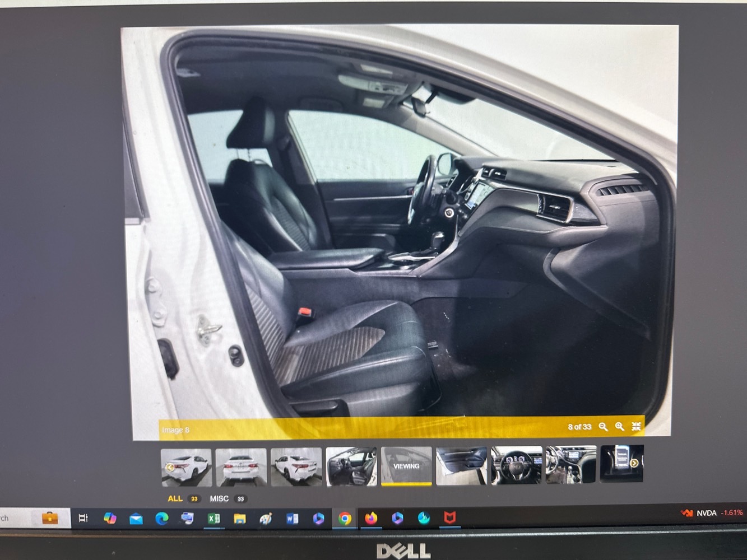
Task: Open the door panel thumbnail
Action: click(461, 465)
